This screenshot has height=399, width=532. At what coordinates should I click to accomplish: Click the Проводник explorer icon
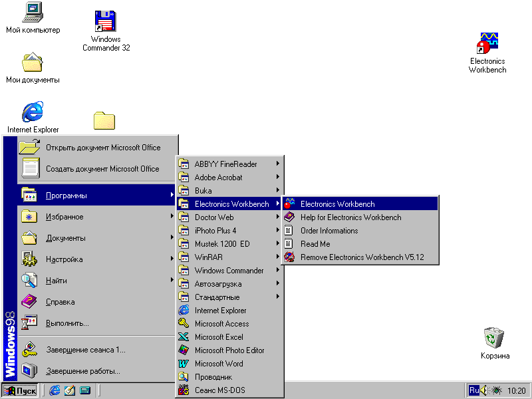[x=184, y=376]
